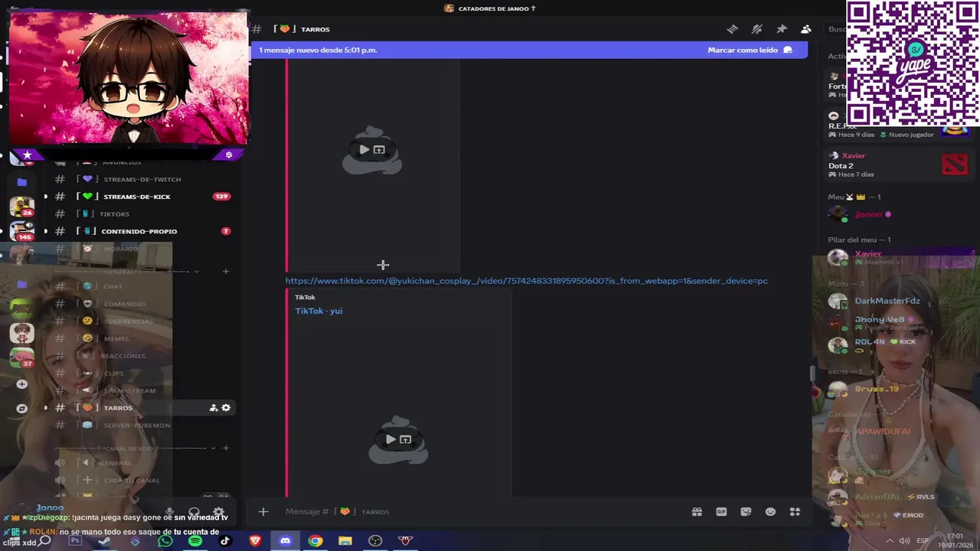The width and height of the screenshot is (980, 551).
Task: Open OBS Studio from the taskbar
Action: (375, 541)
